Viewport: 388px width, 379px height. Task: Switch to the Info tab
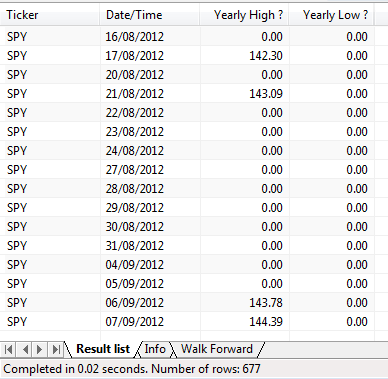tap(155, 349)
